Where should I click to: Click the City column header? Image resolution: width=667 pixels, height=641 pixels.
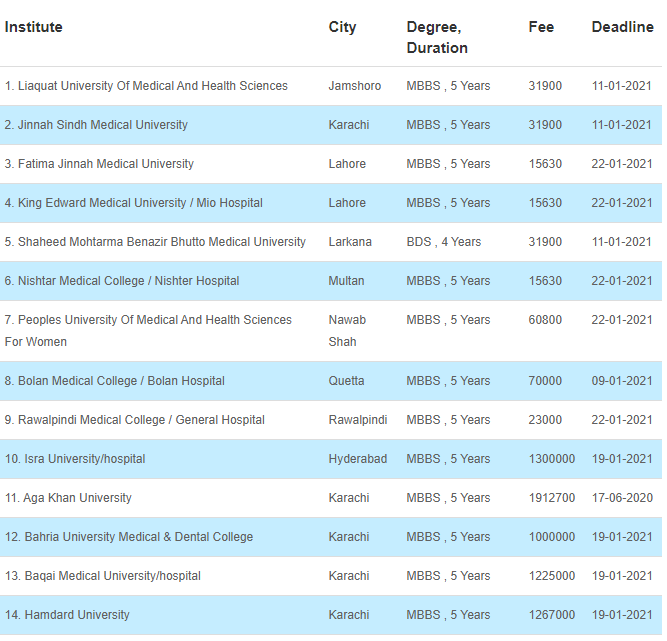[342, 27]
